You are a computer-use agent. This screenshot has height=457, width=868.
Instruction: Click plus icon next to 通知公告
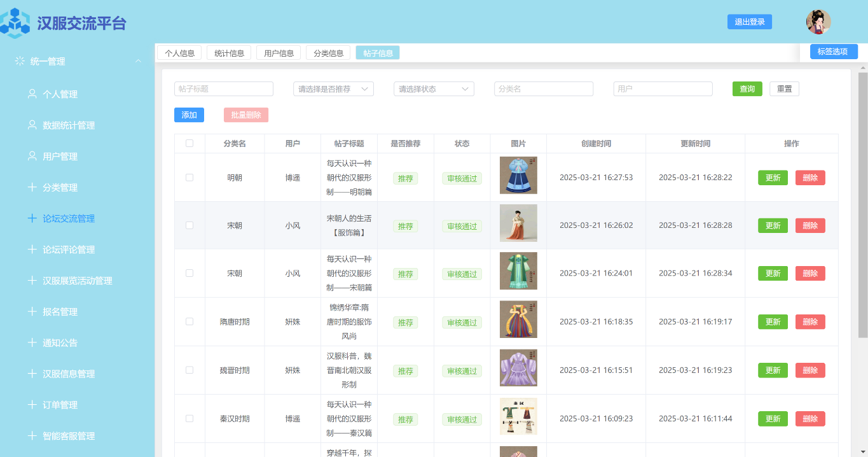click(x=32, y=342)
